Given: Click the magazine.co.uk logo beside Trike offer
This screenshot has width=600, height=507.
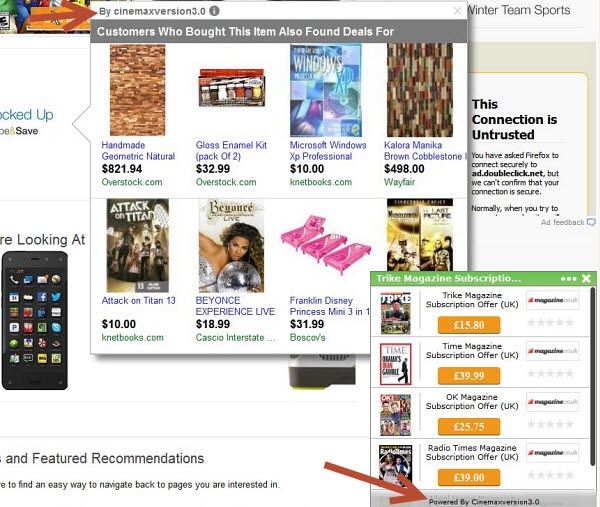Looking at the screenshot, I should click(553, 300).
